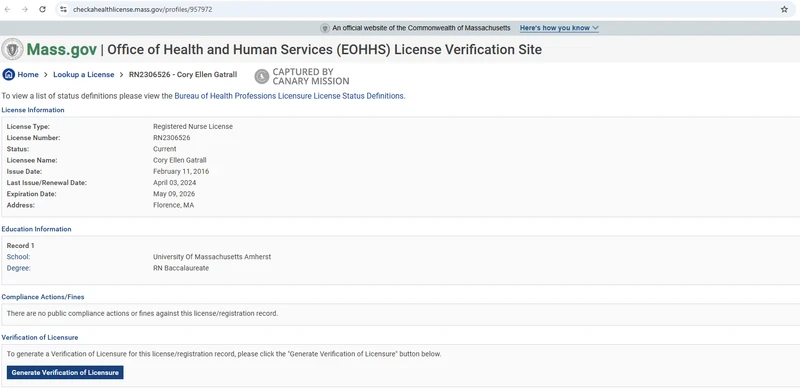This screenshot has width=800, height=390.
Task: Reload the page with the refresh icon
Action: click(42, 9)
